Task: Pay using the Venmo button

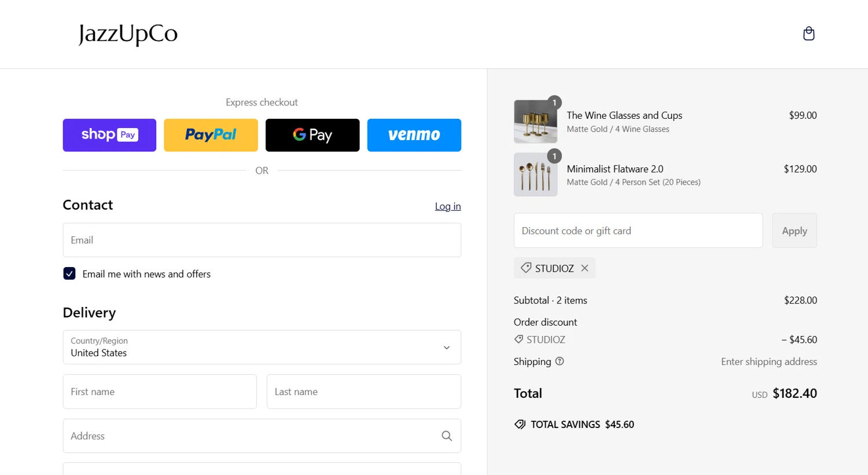Action: (x=414, y=135)
